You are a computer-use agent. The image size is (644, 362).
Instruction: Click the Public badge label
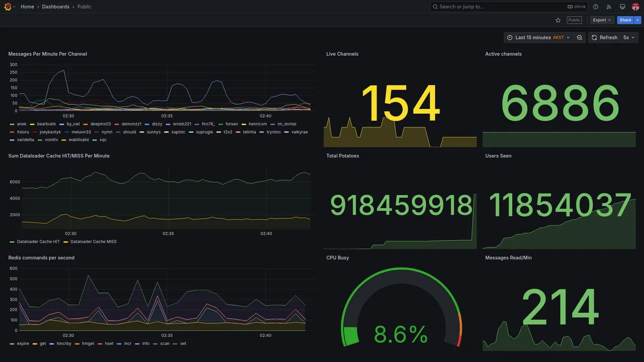(x=574, y=20)
